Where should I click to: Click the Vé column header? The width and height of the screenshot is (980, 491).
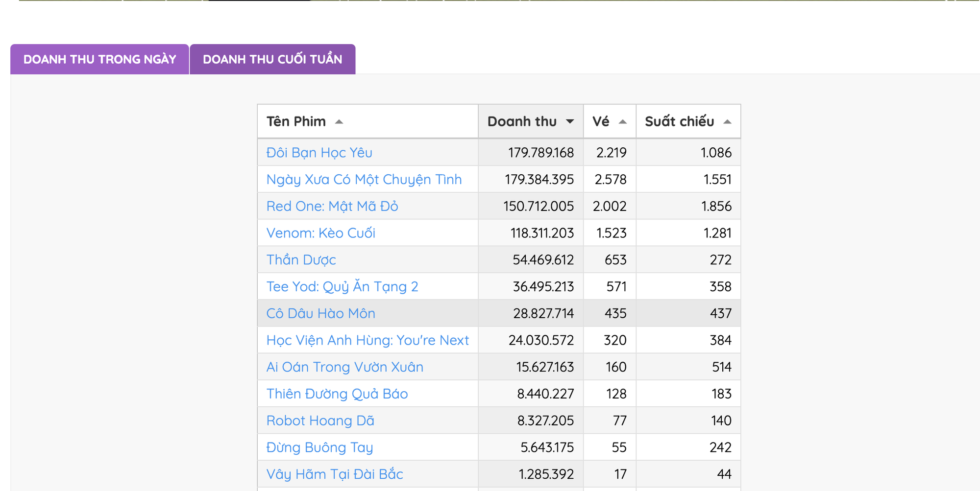610,121
